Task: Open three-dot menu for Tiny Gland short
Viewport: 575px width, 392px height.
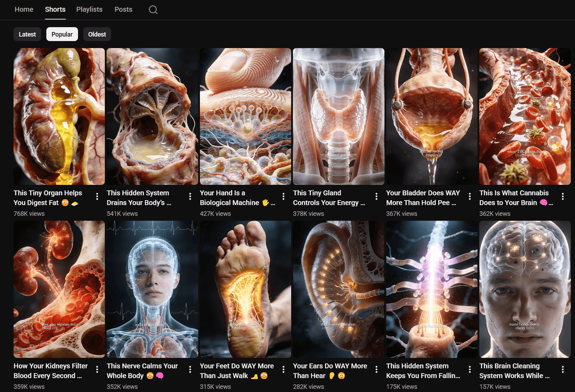Action: 376,196
